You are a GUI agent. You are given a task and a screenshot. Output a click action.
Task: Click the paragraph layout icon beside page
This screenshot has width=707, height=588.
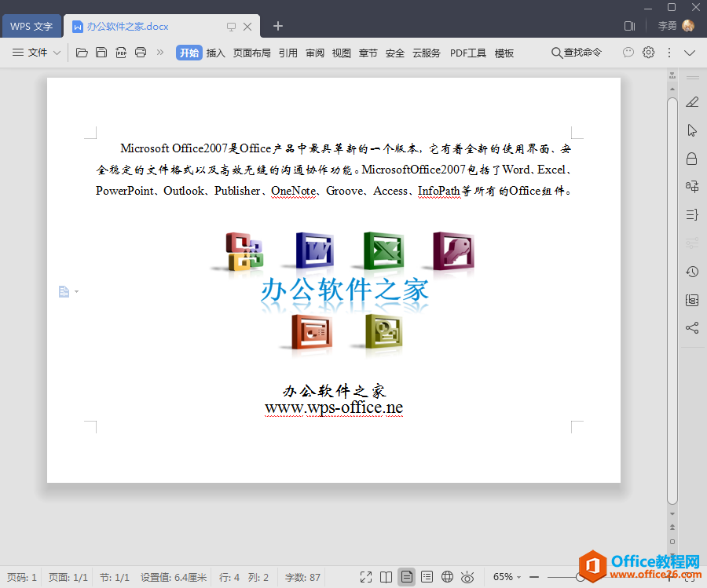pos(64,291)
